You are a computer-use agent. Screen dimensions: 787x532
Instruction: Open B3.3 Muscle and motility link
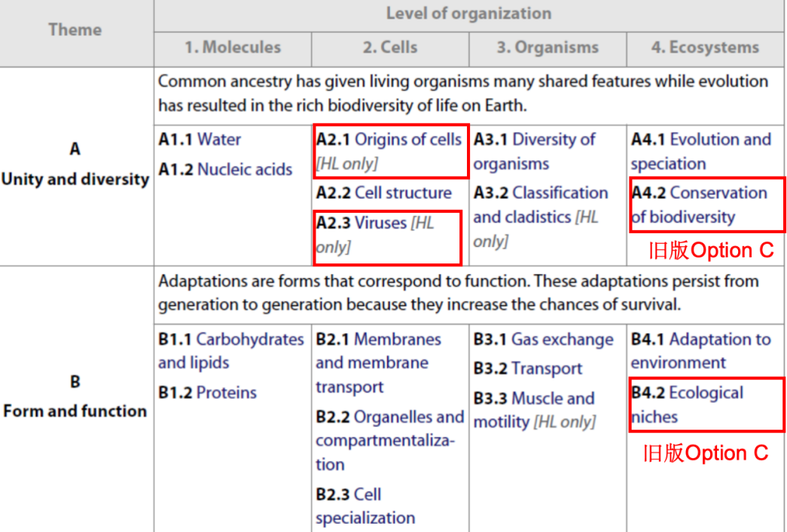coord(534,410)
